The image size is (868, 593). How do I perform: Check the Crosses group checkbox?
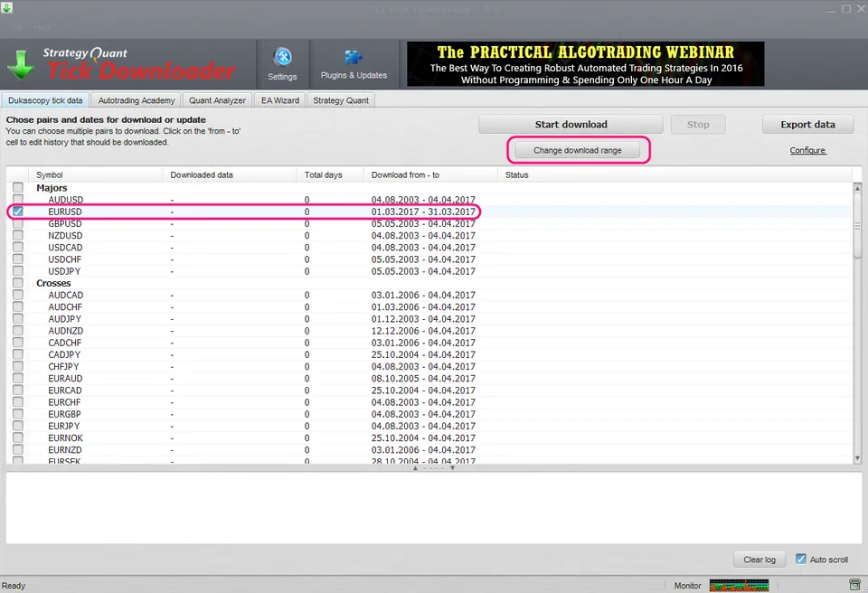tap(18, 283)
